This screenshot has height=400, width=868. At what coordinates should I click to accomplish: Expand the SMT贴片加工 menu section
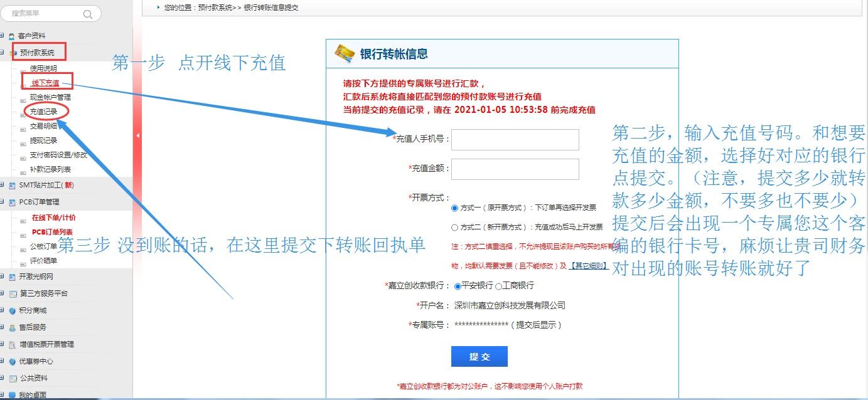click(x=3, y=185)
